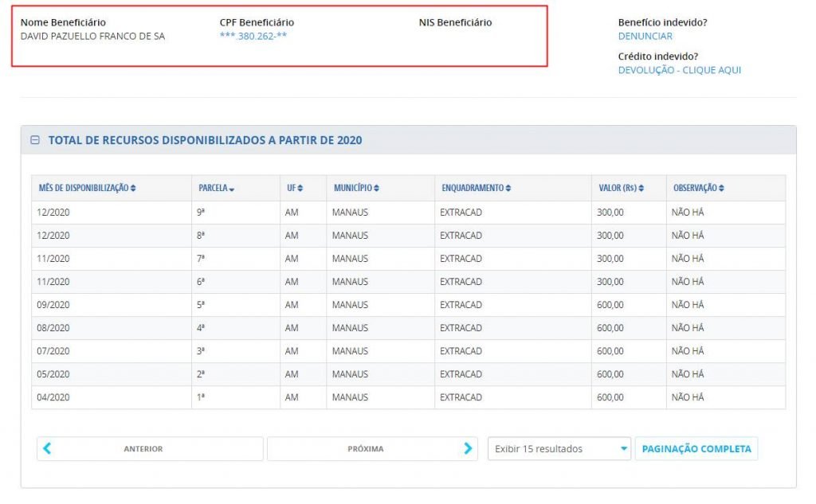Open the Exibir 15 resultados dropdown
This screenshot has height=504, width=816.
pyautogui.click(x=559, y=448)
